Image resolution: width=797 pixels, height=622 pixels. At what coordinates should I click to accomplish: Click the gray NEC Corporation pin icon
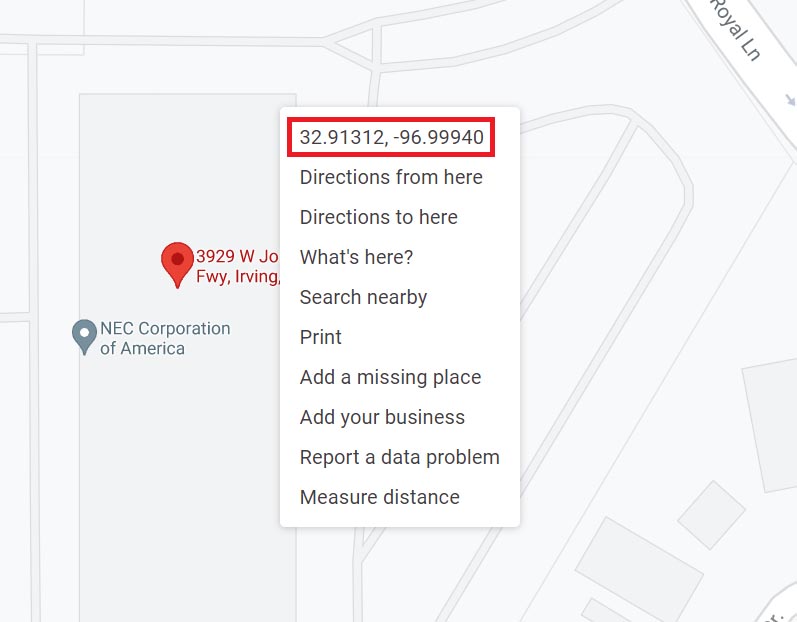[84, 336]
